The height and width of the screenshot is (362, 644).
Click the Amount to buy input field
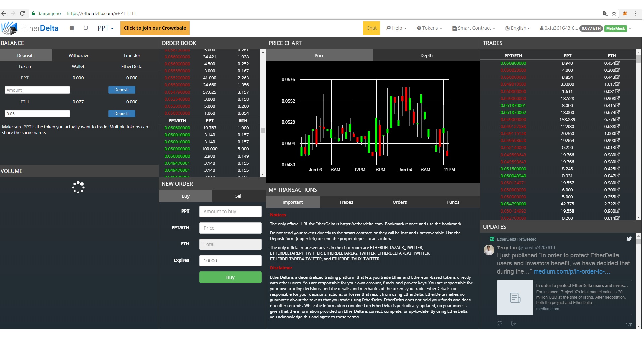click(230, 212)
